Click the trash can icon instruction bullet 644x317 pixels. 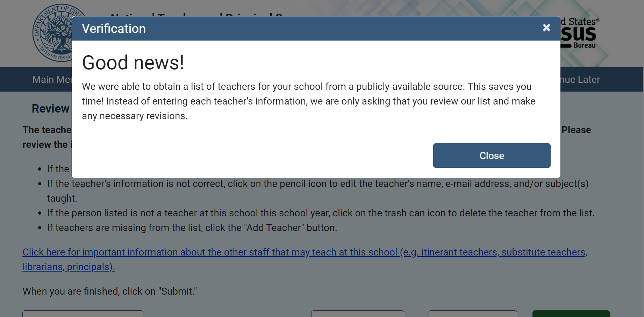[x=320, y=213]
